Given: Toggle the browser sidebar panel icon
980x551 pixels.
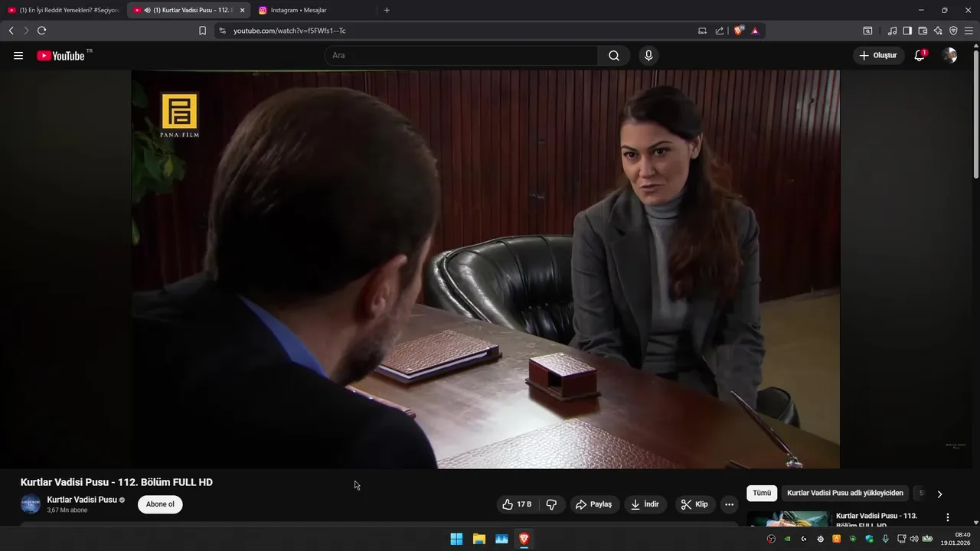Looking at the screenshot, I should click(907, 31).
